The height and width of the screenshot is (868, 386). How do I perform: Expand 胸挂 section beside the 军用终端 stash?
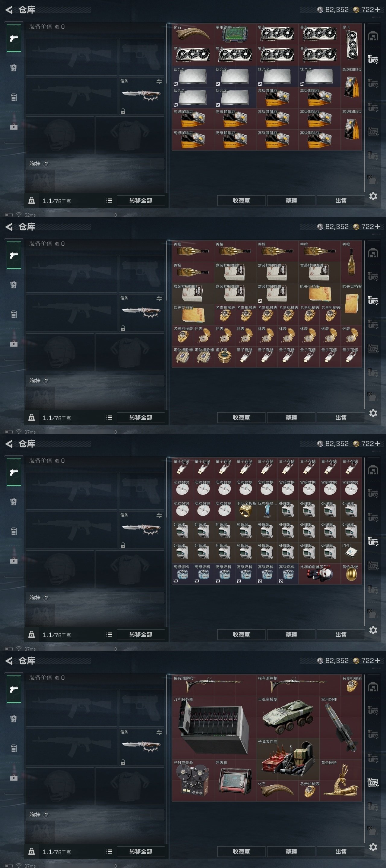point(95,164)
